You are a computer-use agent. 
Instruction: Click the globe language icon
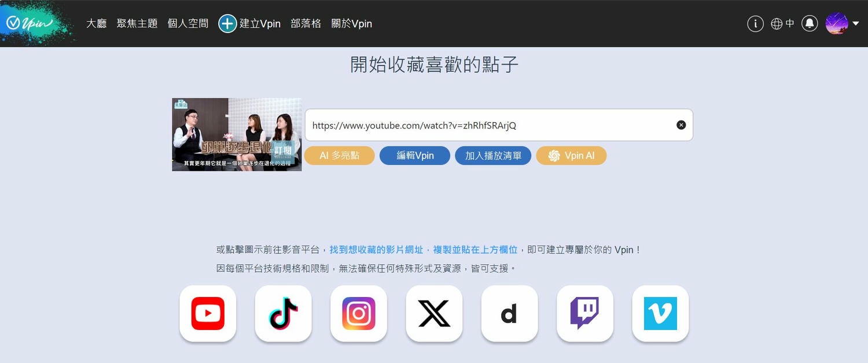click(777, 24)
